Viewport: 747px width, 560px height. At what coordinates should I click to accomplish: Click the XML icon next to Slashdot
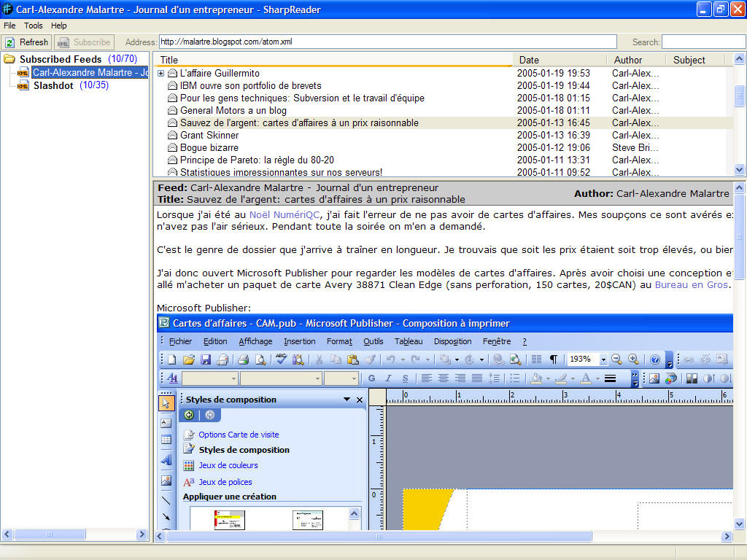pos(23,86)
